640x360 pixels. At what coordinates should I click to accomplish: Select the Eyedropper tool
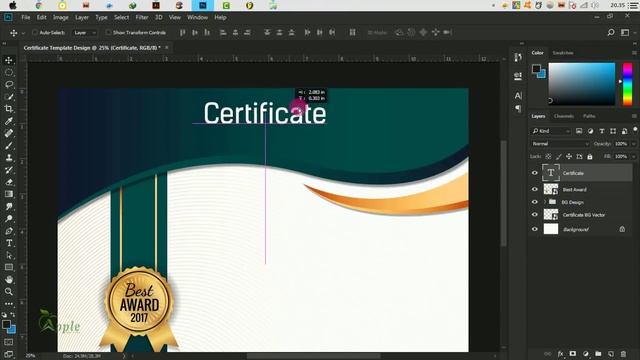[x=9, y=121]
